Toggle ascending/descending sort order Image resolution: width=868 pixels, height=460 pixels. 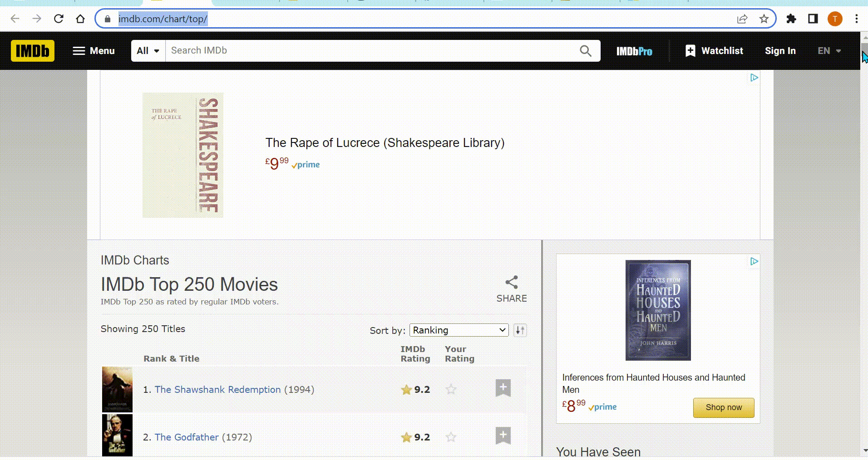click(520, 330)
